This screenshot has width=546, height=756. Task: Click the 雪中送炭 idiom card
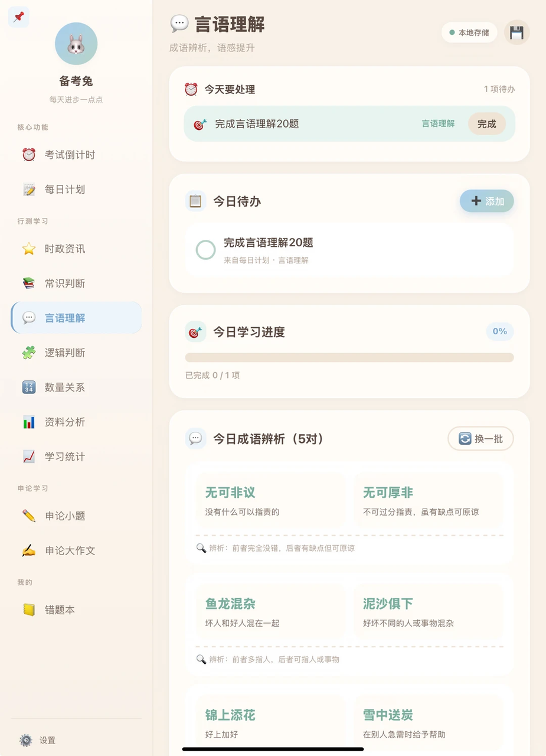[428, 722]
